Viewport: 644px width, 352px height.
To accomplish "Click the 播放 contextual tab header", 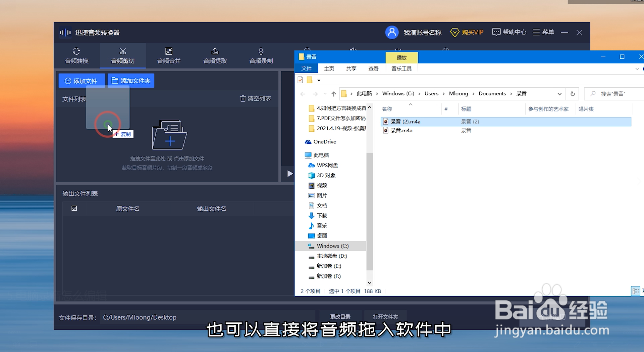I will 401,57.
